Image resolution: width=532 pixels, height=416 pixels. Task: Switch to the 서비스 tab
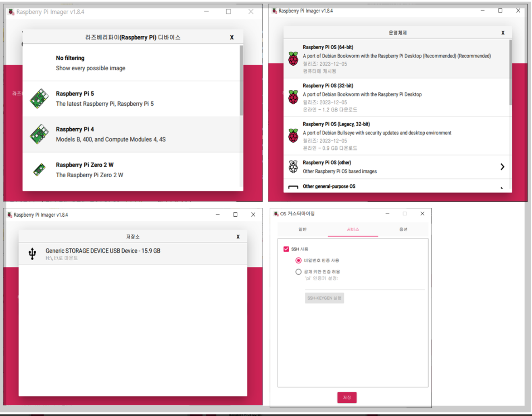pos(353,229)
